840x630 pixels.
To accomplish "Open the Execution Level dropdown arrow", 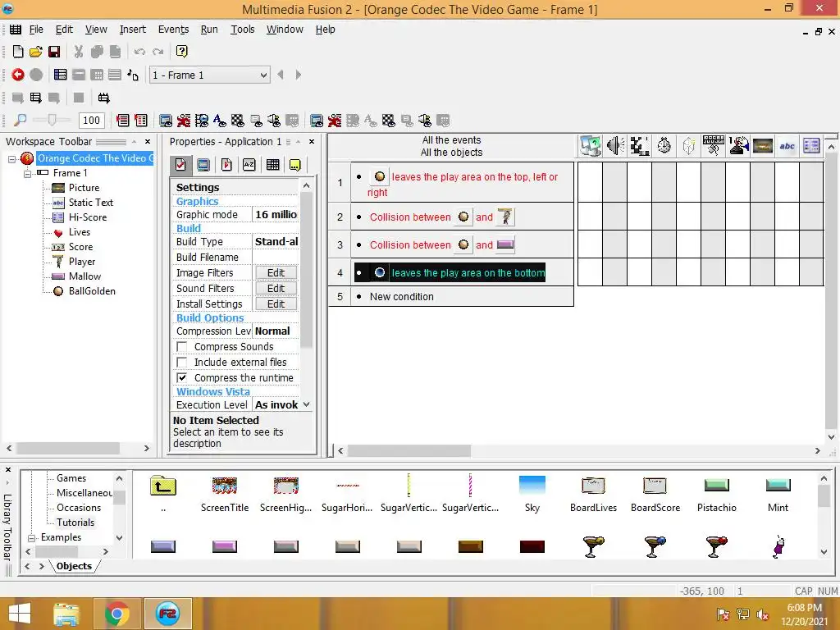I will (x=307, y=404).
